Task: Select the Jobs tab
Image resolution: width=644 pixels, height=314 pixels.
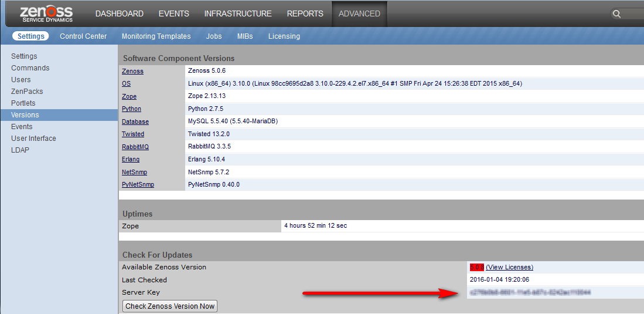Action: pos(214,36)
